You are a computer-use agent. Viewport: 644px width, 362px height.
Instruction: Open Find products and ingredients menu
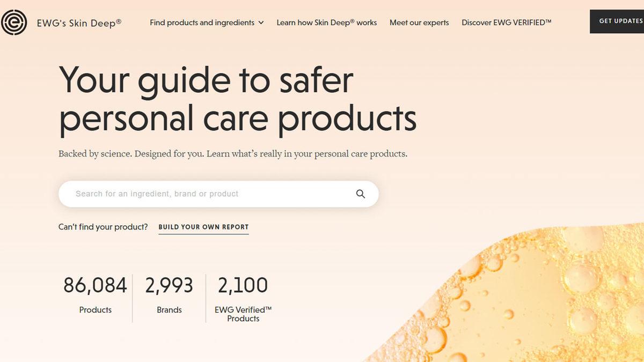point(202,23)
